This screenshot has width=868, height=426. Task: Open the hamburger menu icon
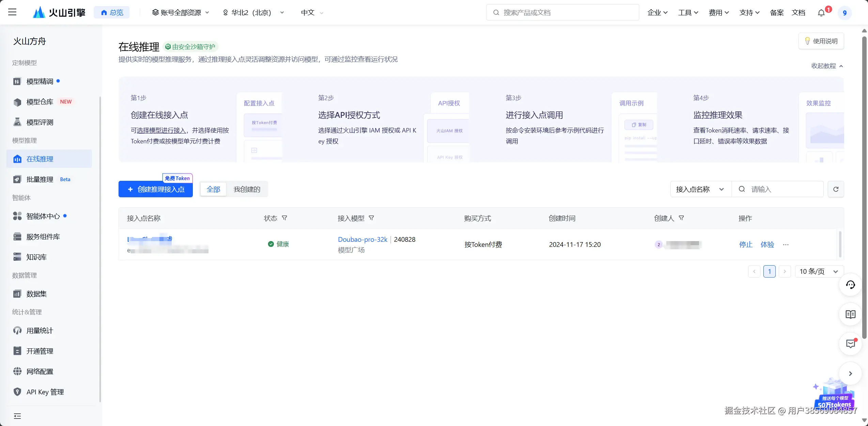[x=12, y=12]
